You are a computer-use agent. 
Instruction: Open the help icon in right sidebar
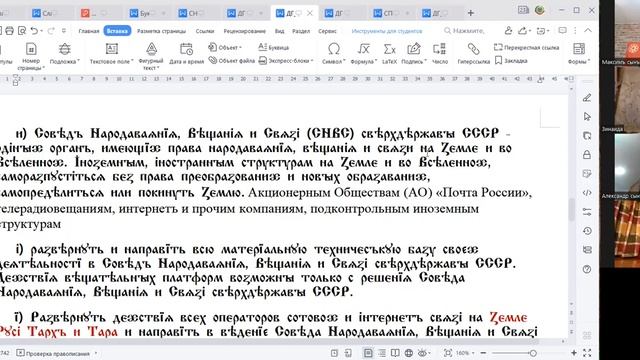[x=587, y=269]
